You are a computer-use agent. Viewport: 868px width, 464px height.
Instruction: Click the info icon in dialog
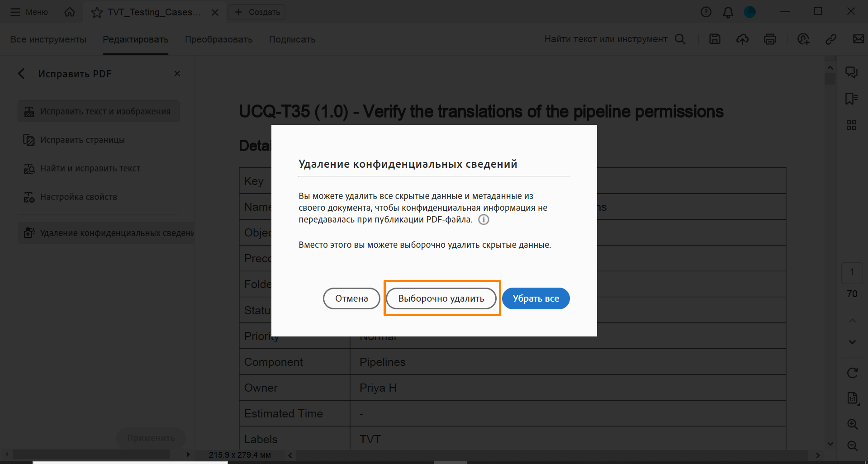point(484,220)
